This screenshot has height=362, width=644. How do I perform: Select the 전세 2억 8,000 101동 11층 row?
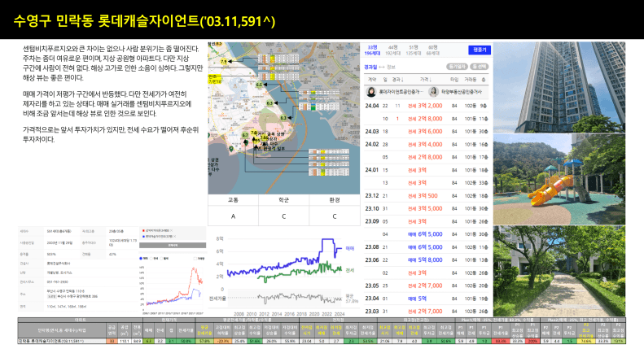point(427,119)
